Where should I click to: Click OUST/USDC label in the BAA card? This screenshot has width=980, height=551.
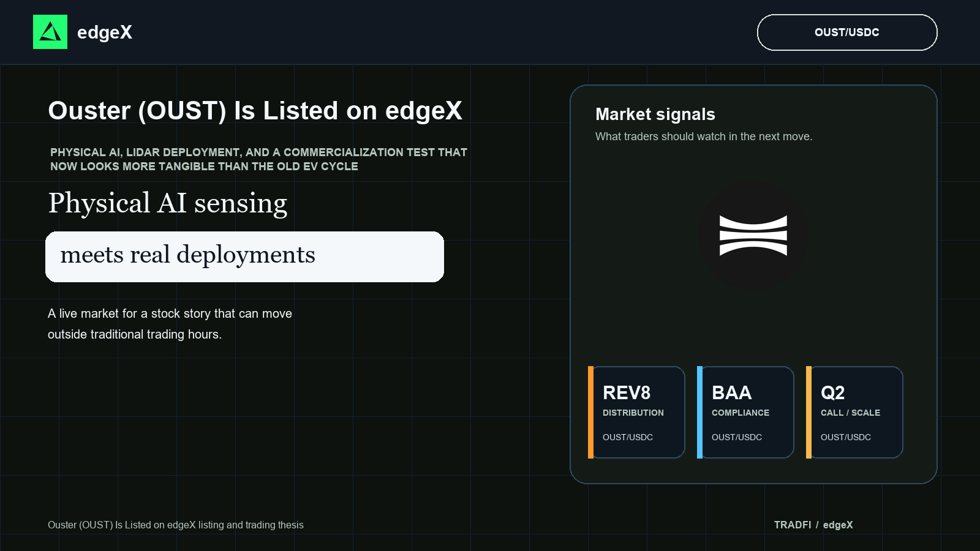click(x=737, y=437)
